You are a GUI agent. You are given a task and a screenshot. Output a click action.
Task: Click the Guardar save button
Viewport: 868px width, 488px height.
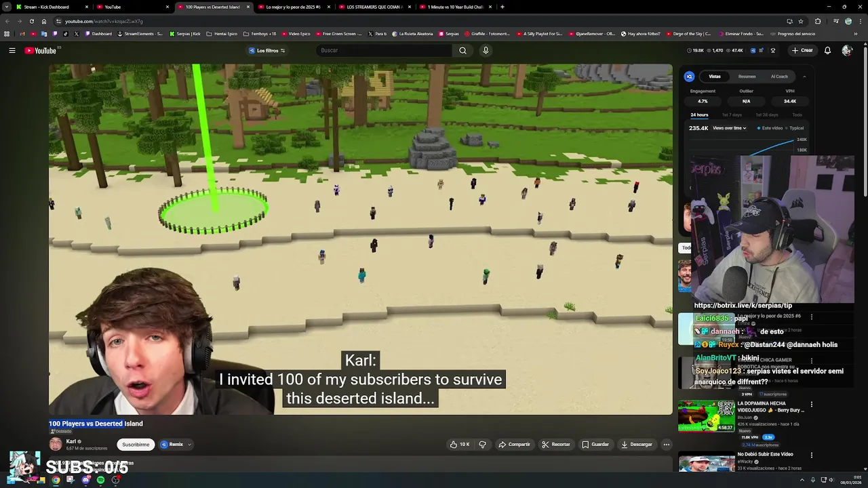(595, 445)
